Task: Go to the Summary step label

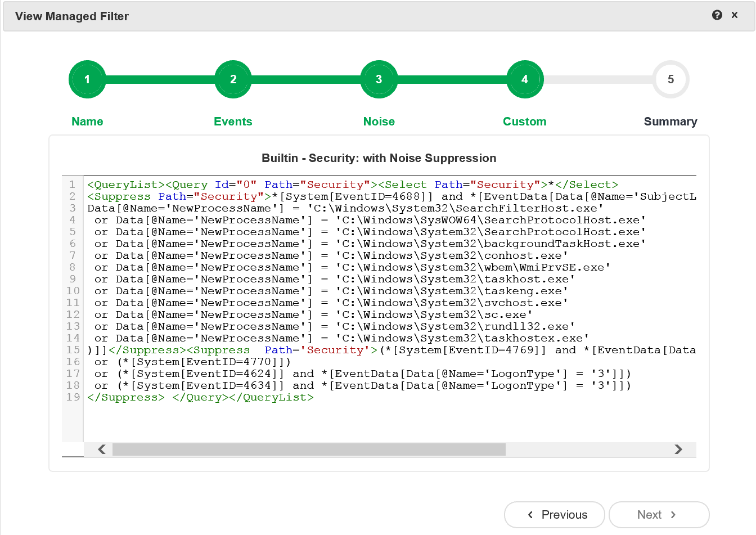Action: (x=670, y=122)
